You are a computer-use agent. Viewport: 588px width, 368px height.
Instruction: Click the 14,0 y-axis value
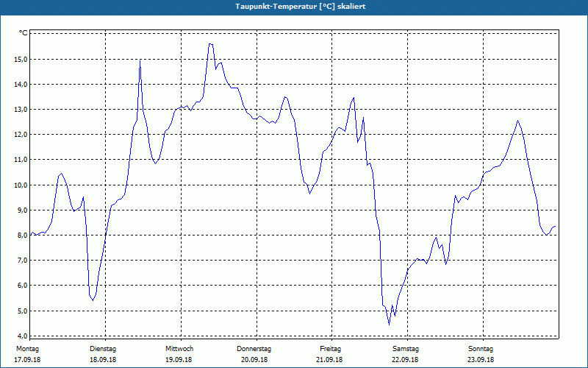coord(21,84)
